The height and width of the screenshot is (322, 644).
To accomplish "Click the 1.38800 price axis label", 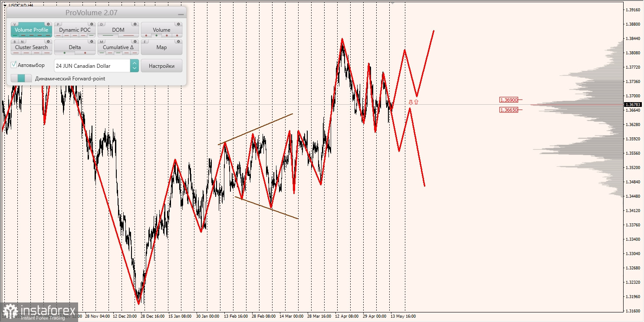I will (x=634, y=24).
